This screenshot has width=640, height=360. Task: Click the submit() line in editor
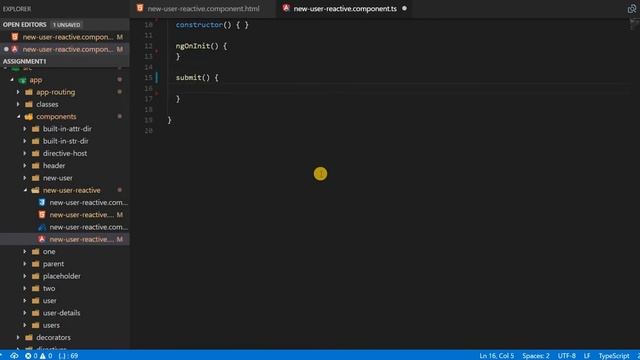[x=197, y=78]
